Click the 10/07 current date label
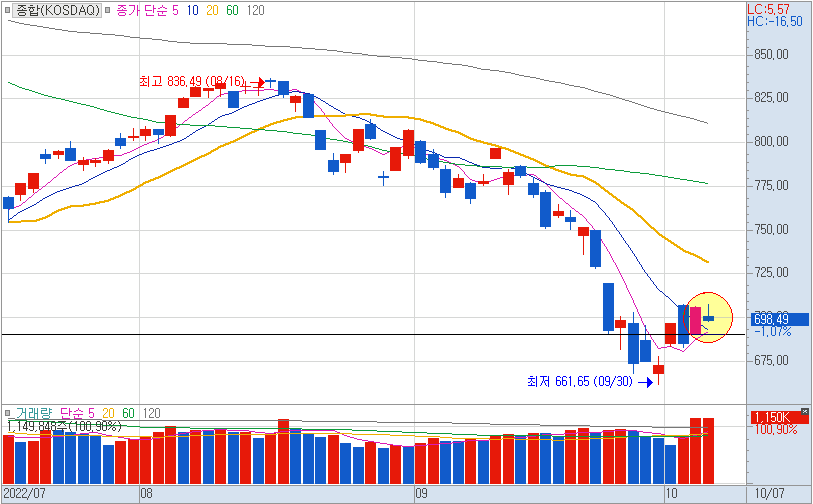 pos(769,493)
